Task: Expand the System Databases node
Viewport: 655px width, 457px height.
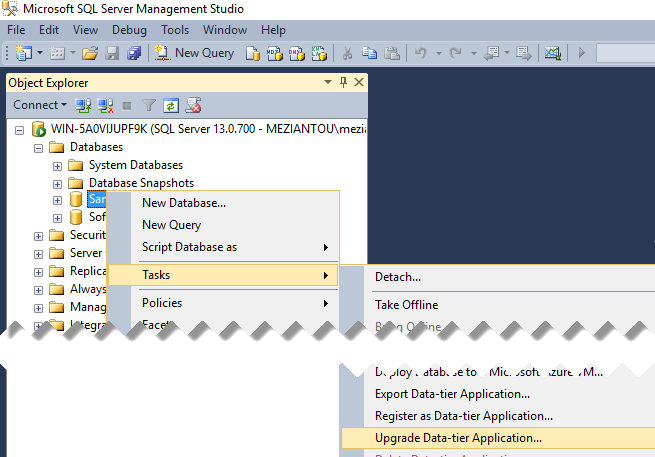Action: (x=58, y=165)
